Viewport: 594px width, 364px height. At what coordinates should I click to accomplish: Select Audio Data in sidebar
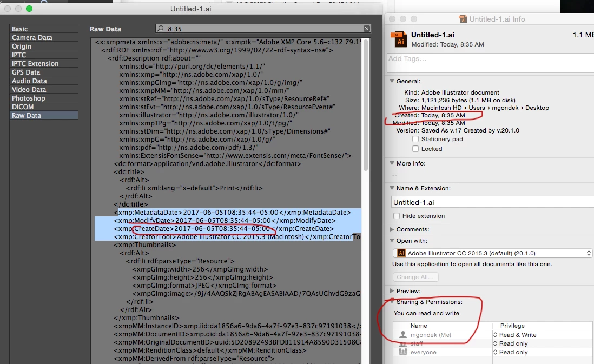click(x=44, y=81)
